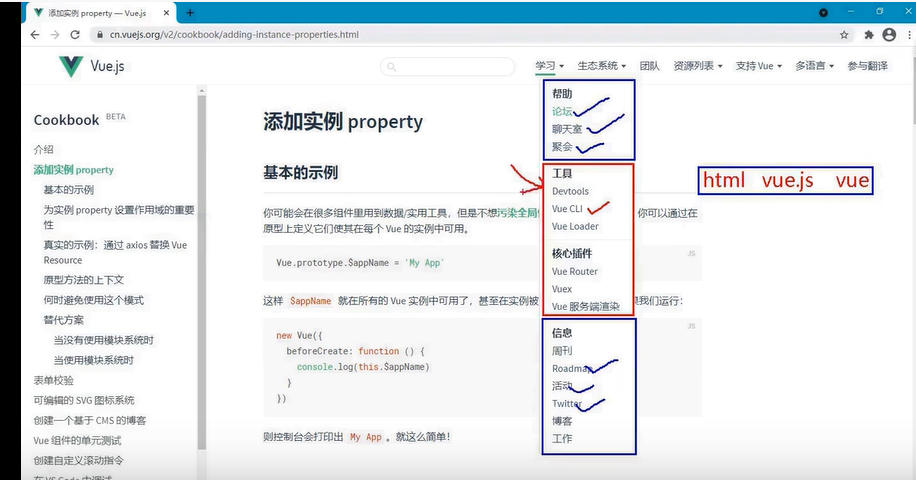Select 周刊 in the dropdown

tap(562, 351)
